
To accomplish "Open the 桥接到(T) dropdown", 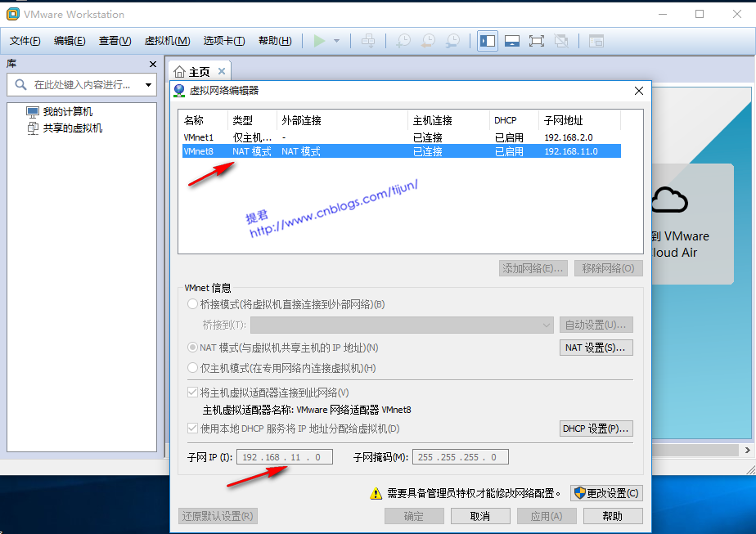I will tap(402, 325).
